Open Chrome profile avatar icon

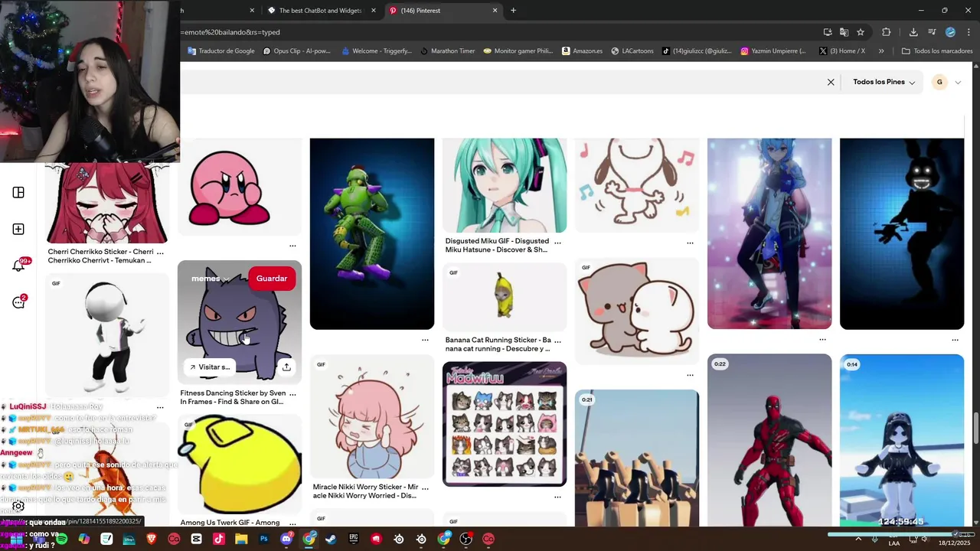coord(950,32)
